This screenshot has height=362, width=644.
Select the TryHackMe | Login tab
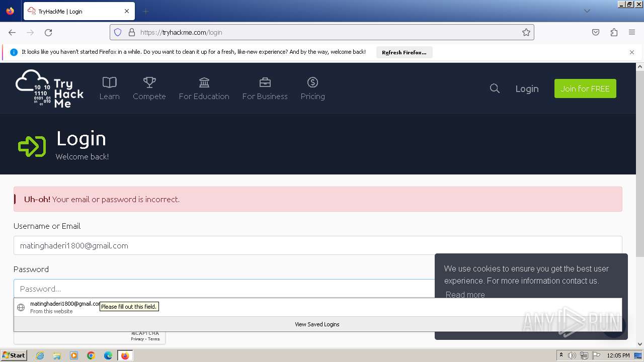point(79,11)
